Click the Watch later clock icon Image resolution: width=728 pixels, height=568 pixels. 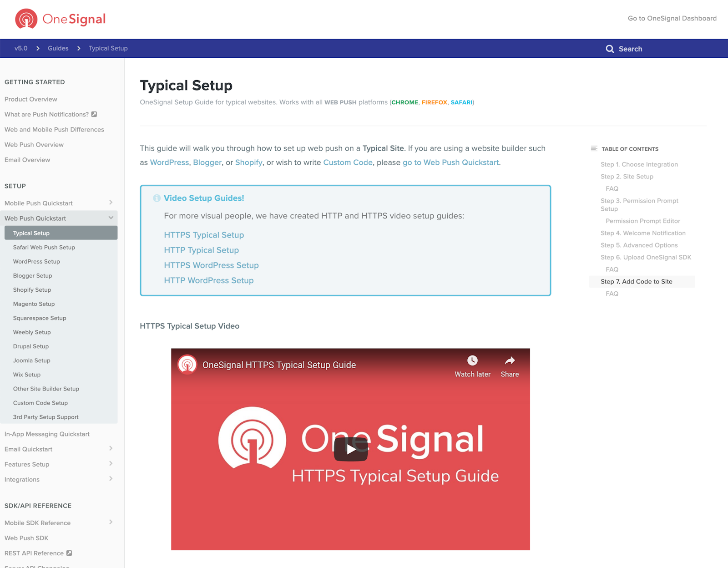(x=472, y=360)
